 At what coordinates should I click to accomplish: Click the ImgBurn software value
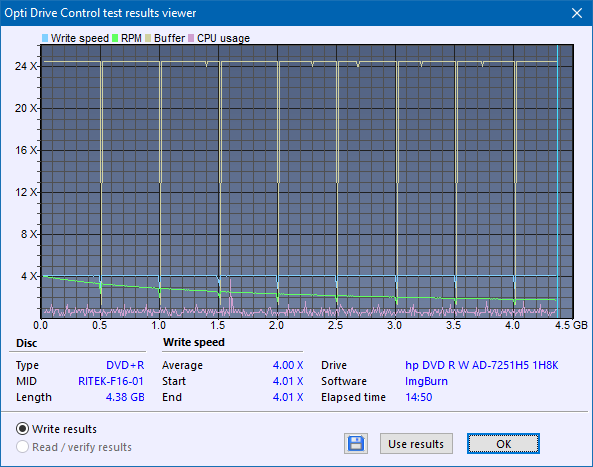tap(426, 381)
